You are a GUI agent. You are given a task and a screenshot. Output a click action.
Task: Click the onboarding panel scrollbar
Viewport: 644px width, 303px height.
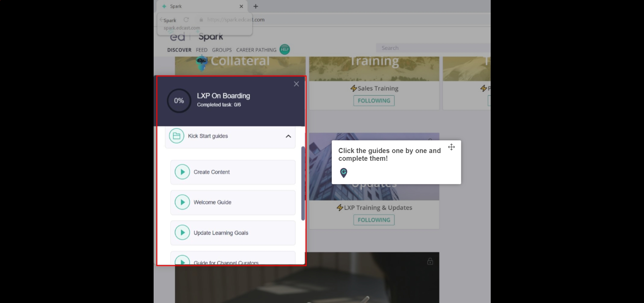[x=303, y=183]
